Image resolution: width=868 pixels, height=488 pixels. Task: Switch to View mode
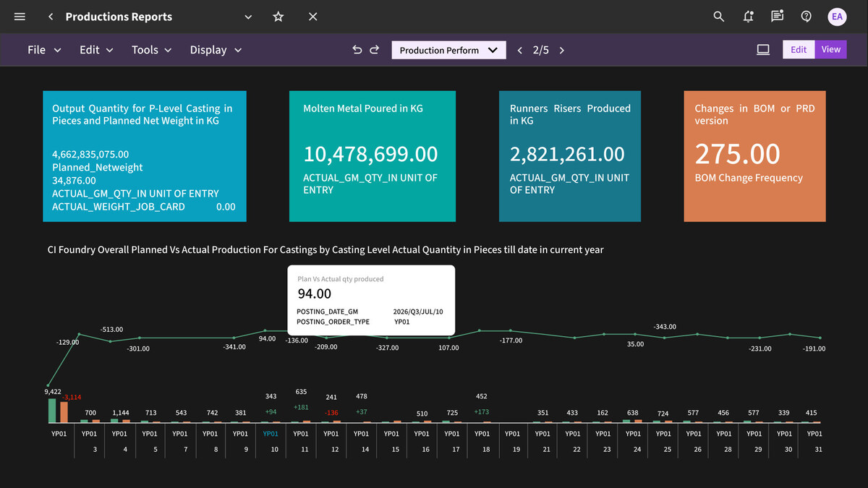click(x=830, y=50)
